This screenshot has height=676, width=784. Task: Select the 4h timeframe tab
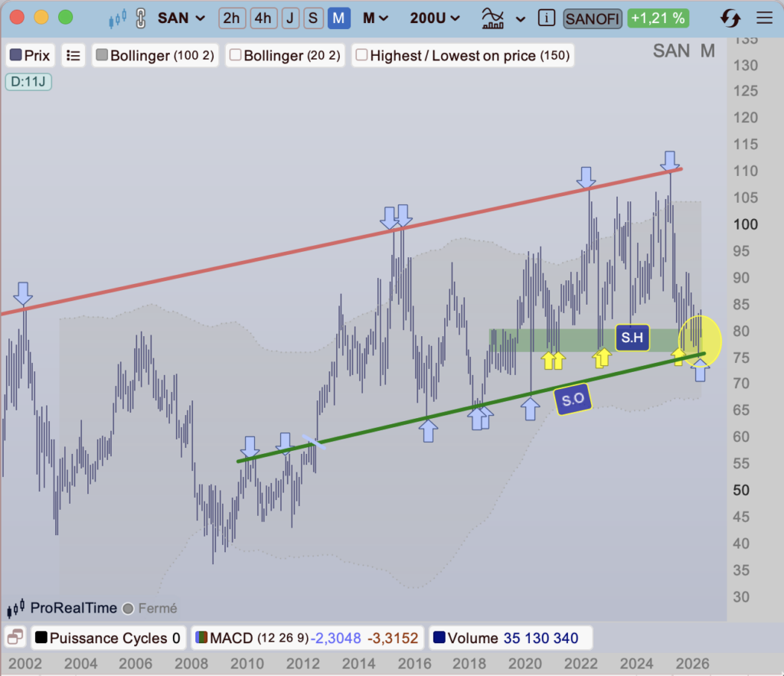point(263,18)
